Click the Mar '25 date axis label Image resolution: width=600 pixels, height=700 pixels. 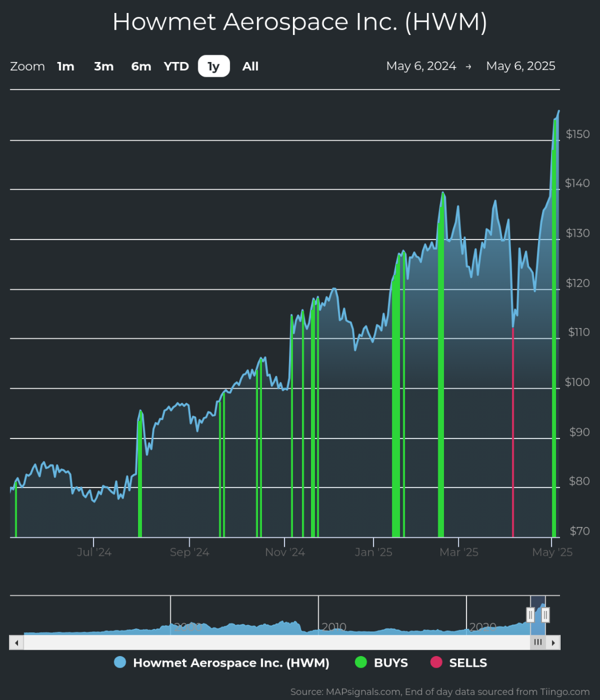tap(459, 552)
